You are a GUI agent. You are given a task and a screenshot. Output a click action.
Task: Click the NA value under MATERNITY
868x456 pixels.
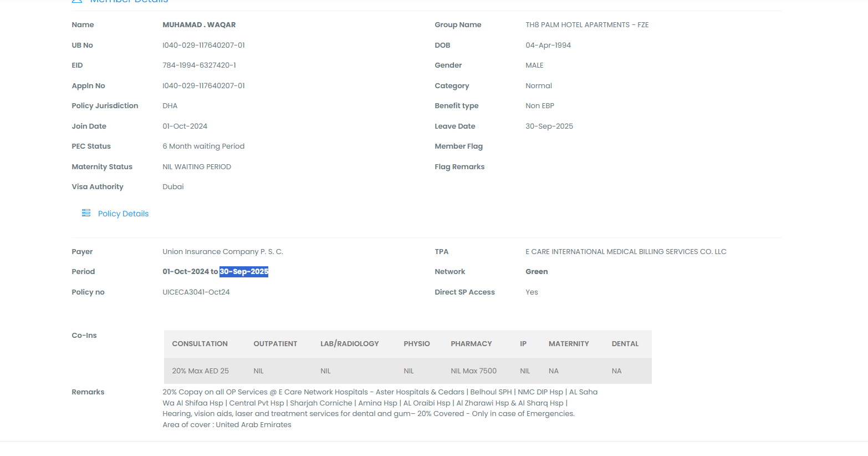(x=554, y=371)
